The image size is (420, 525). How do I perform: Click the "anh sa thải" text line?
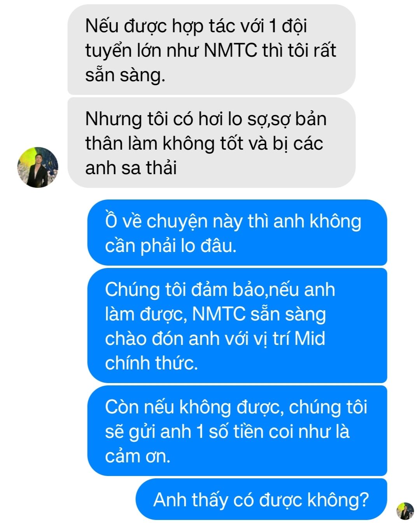pyautogui.click(x=131, y=168)
